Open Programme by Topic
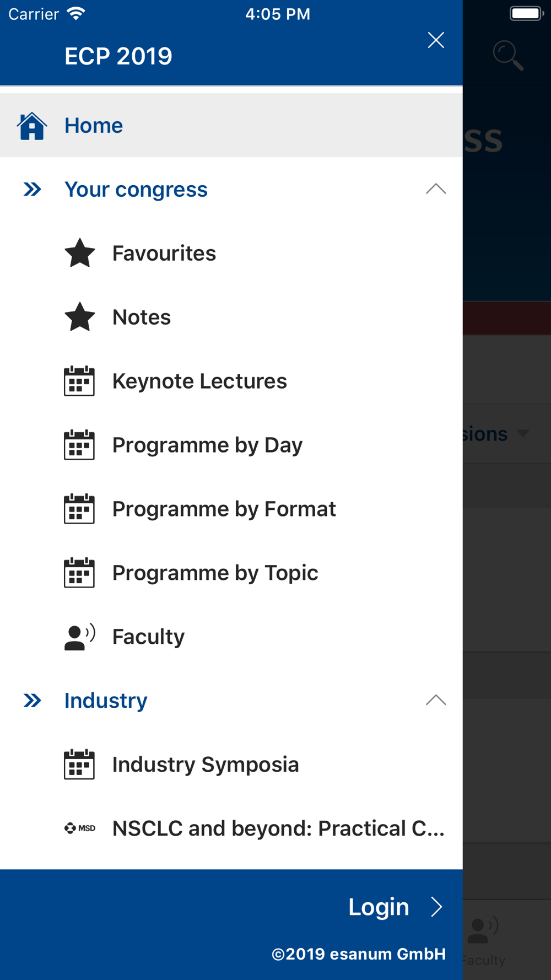This screenshot has height=980, width=551. pos(215,573)
